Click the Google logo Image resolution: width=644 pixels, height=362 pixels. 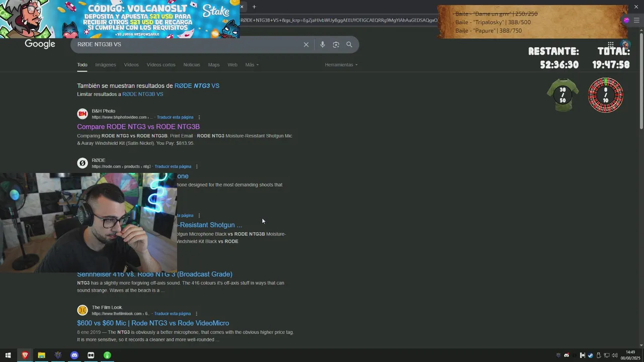(x=40, y=44)
